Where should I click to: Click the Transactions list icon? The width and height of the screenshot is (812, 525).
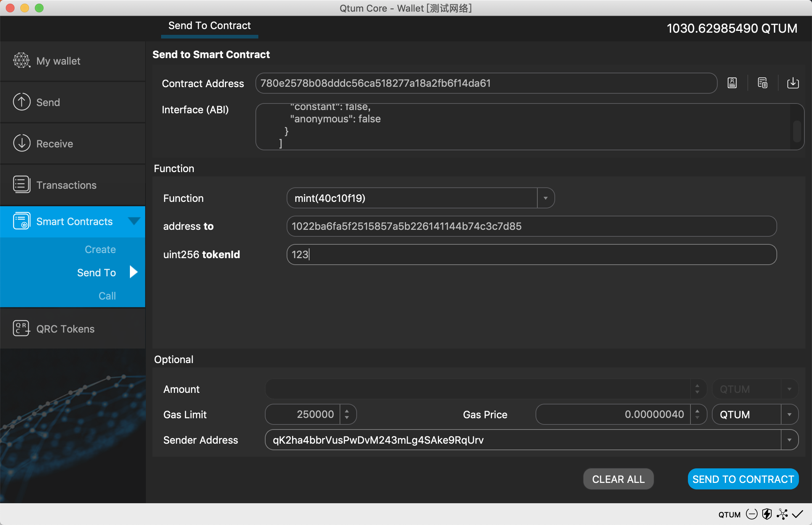[x=21, y=185]
